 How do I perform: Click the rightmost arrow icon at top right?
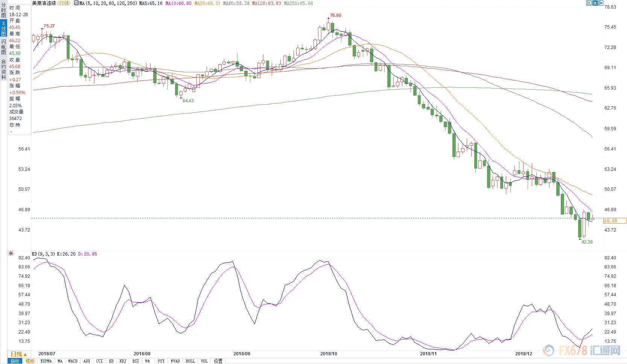(601, 3)
